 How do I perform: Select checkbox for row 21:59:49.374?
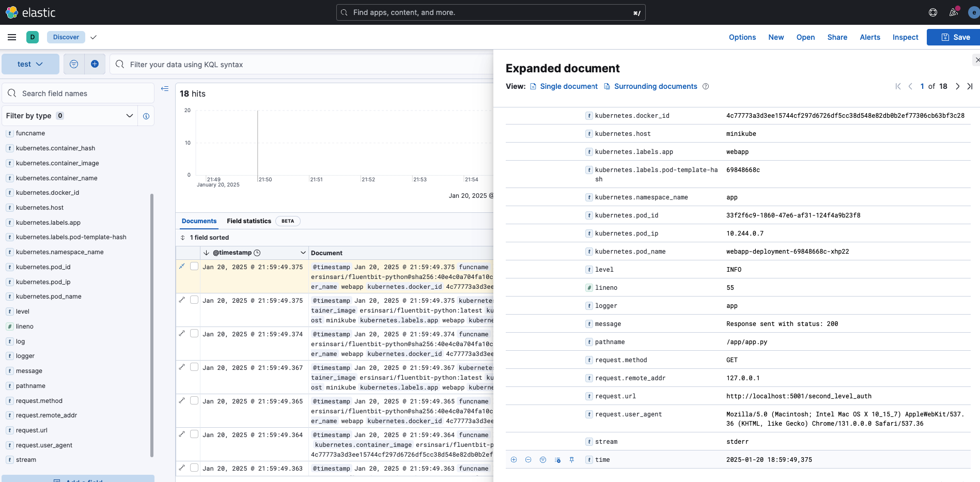[x=194, y=333]
